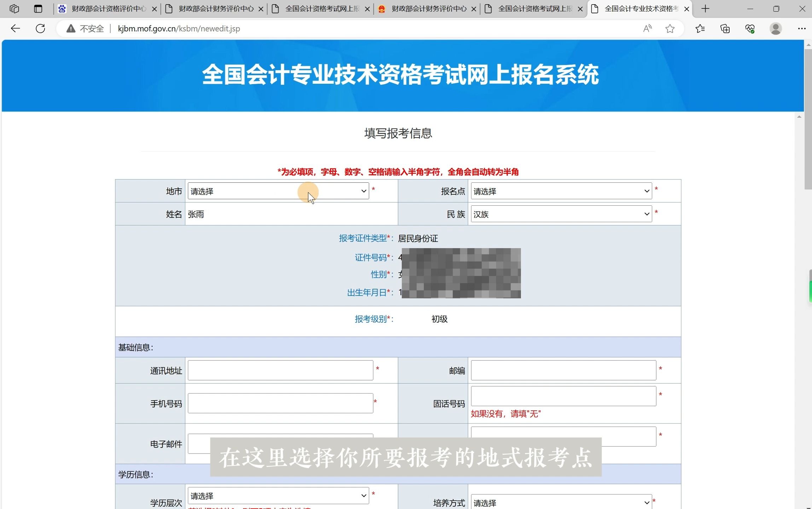The image size is (812, 509).
Task: Click the input field right of 电子邮件 row
Action: (x=563, y=437)
